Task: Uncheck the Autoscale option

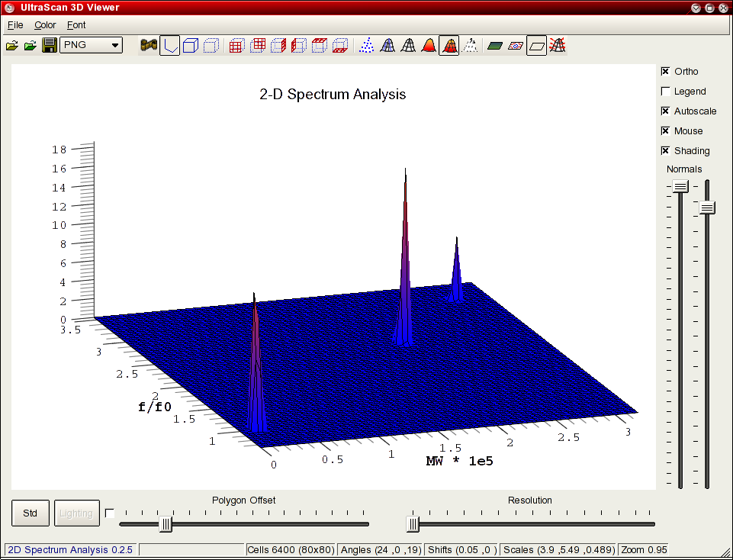Action: [665, 111]
